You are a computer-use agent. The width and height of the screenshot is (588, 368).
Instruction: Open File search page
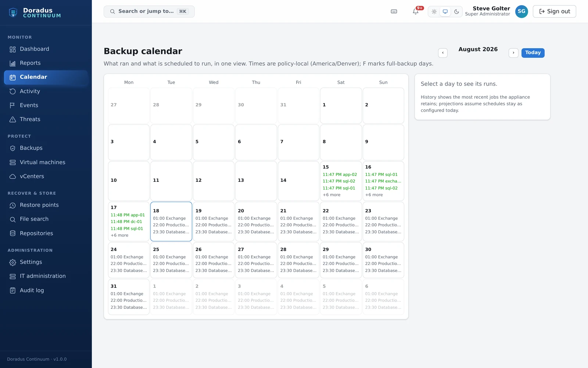tap(46, 219)
